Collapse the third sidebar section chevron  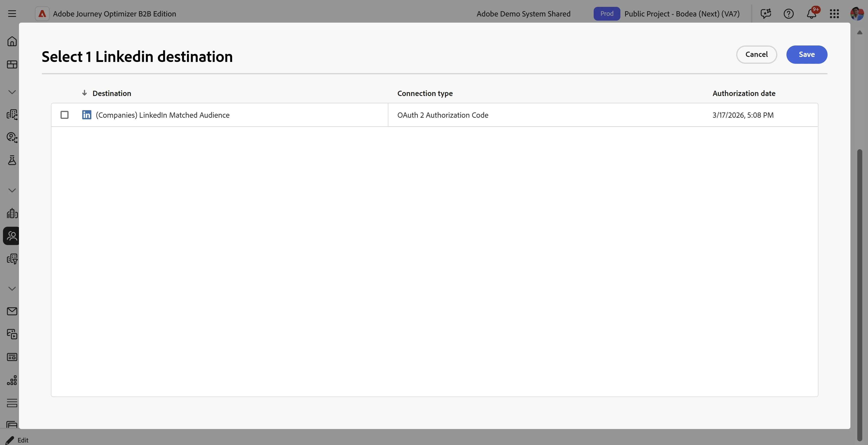(12, 289)
